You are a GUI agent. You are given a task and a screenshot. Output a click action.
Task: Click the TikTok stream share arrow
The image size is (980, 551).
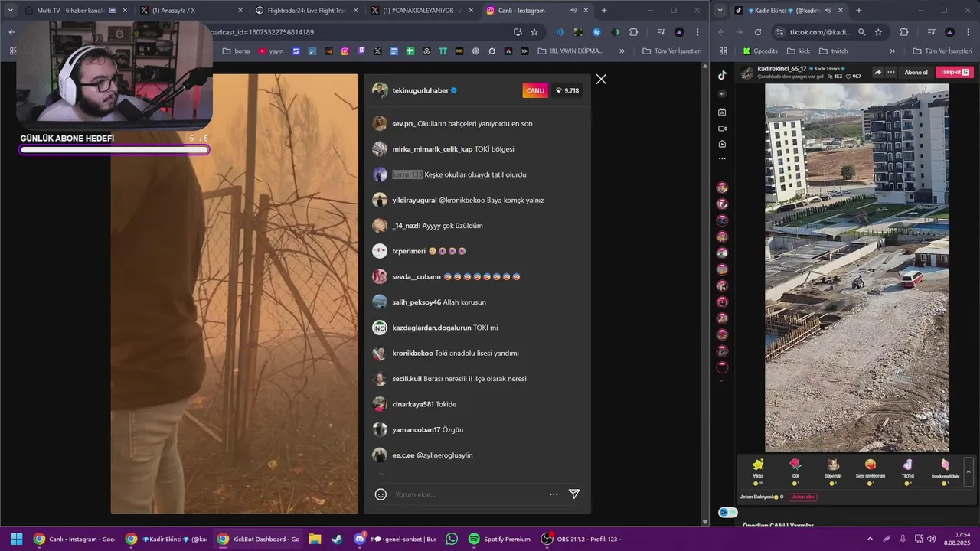(877, 72)
